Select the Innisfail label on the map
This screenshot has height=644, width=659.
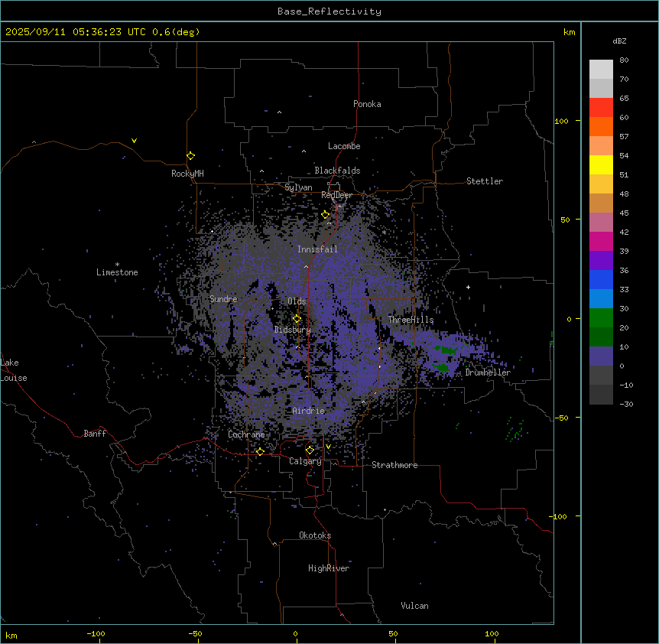click(x=317, y=249)
